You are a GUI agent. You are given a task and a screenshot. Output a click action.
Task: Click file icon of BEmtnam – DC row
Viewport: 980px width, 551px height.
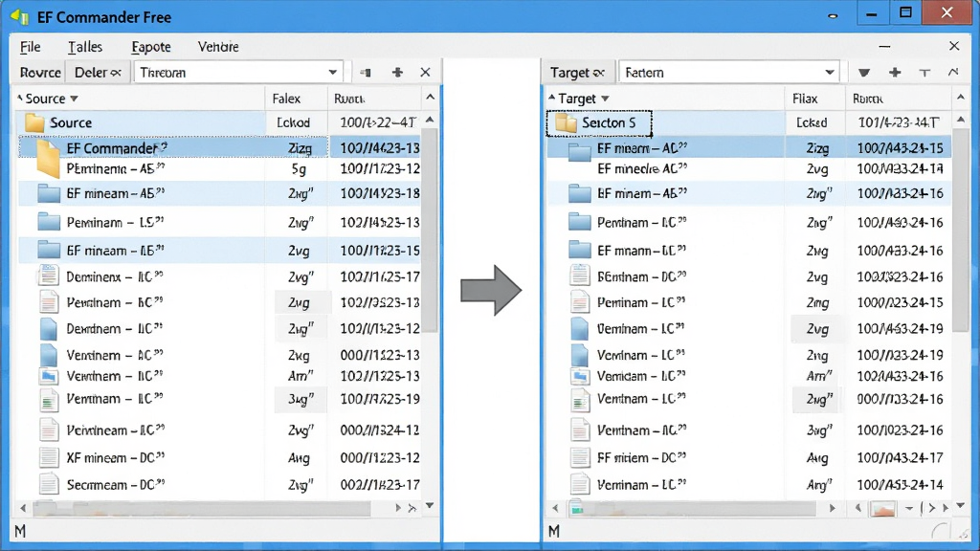[580, 276]
